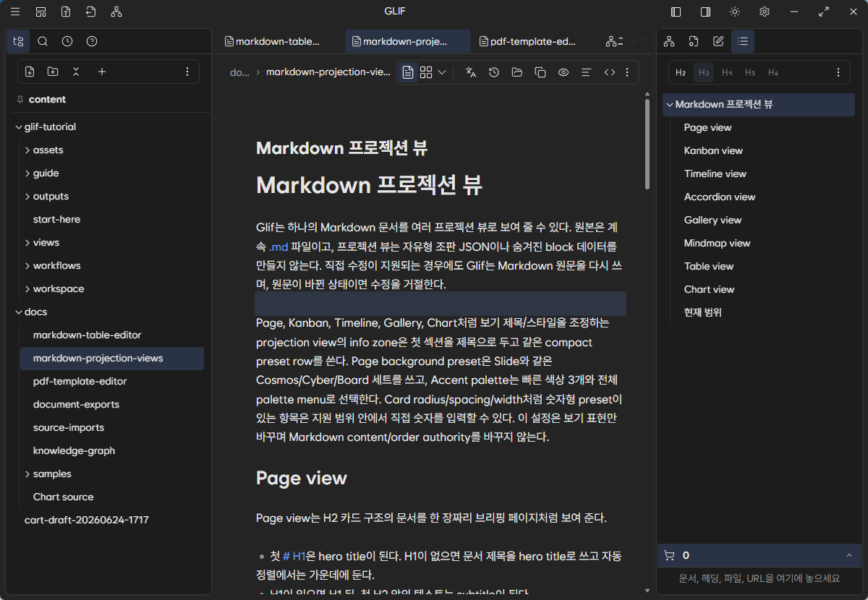
Task: Collapse the glif-tutorial folder
Action: point(19,127)
